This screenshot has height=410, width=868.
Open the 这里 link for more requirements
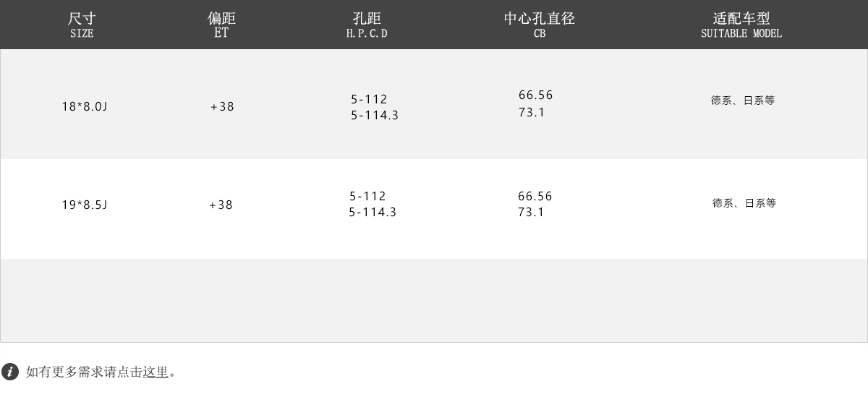point(156,372)
